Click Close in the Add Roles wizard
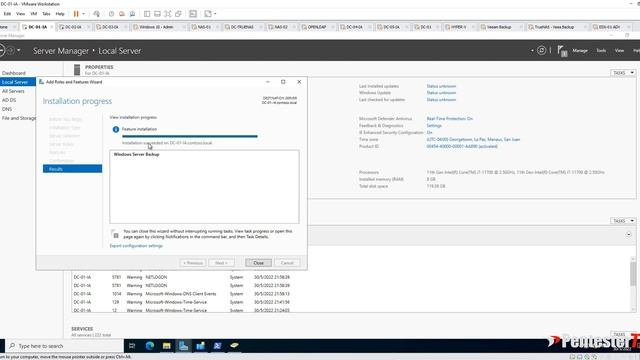640x360 pixels. pos(258,263)
